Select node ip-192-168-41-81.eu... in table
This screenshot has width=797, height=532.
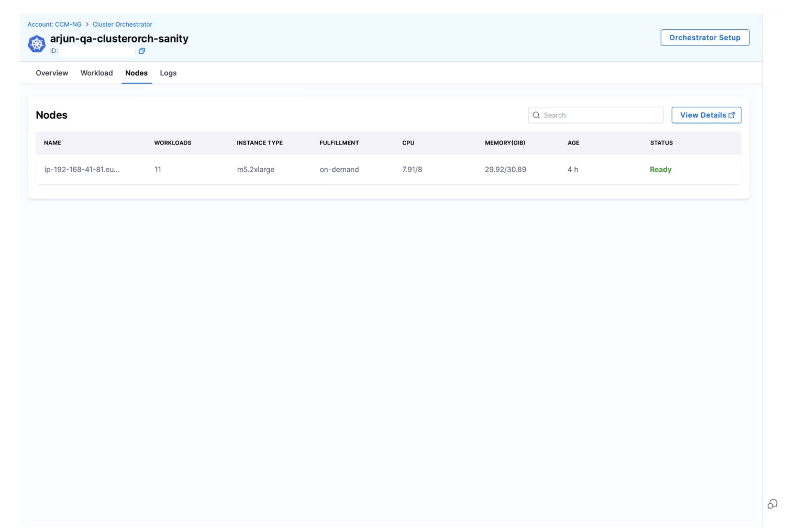[82, 170]
